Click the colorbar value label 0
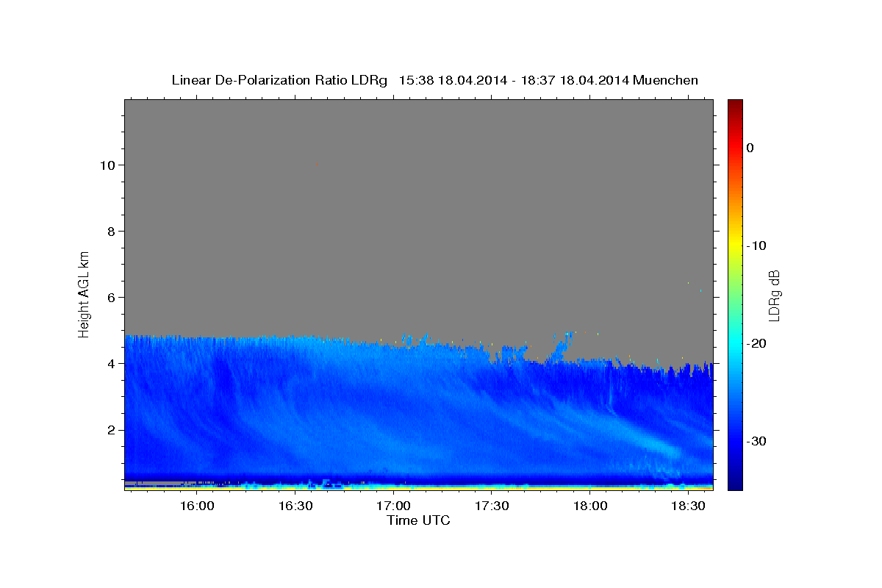The width and height of the screenshot is (882, 588). click(x=750, y=148)
